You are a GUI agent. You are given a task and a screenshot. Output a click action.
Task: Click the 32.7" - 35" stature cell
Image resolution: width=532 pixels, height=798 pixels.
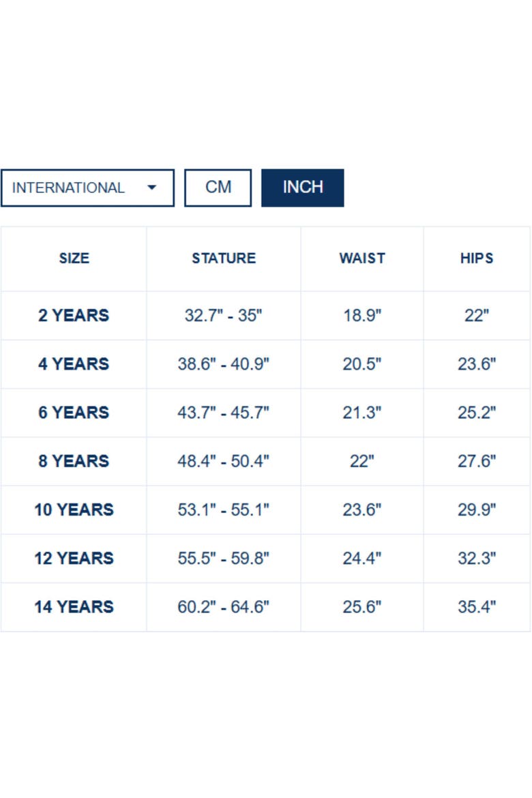[223, 316]
